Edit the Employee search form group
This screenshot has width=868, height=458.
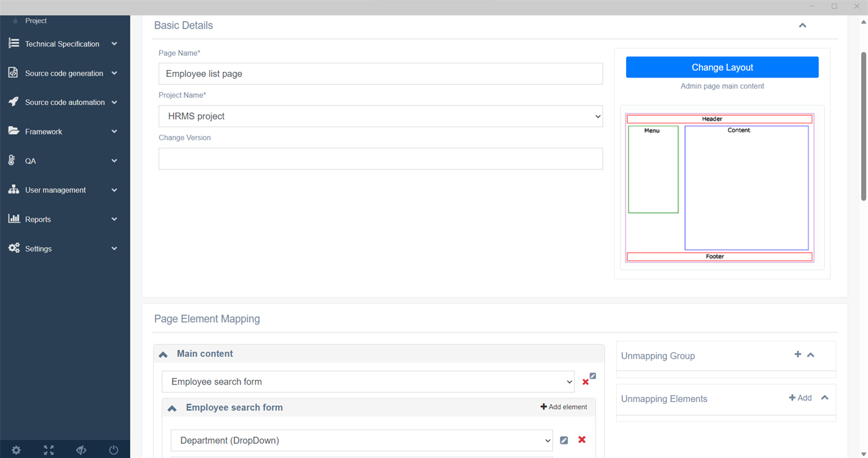tap(593, 376)
